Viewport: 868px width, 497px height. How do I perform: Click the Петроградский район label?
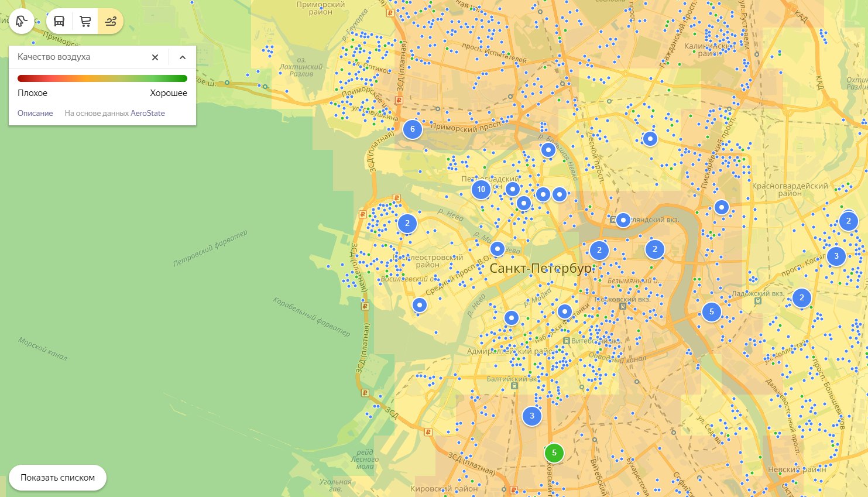[490, 183]
